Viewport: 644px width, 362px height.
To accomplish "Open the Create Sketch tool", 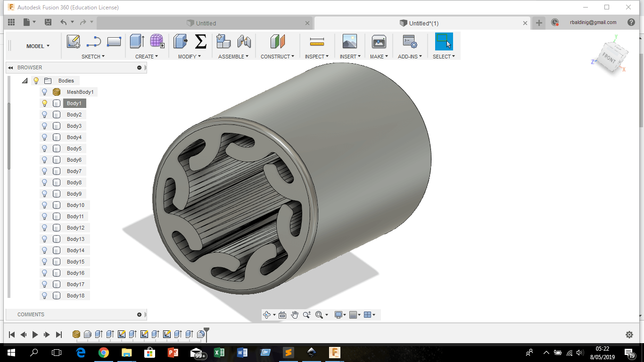I will [x=74, y=41].
